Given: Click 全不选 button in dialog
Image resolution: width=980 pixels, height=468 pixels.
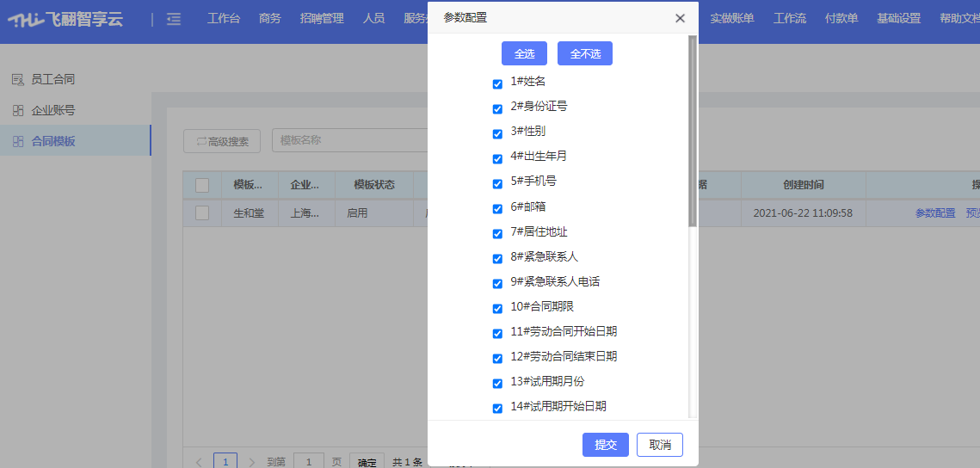Looking at the screenshot, I should coord(585,53).
